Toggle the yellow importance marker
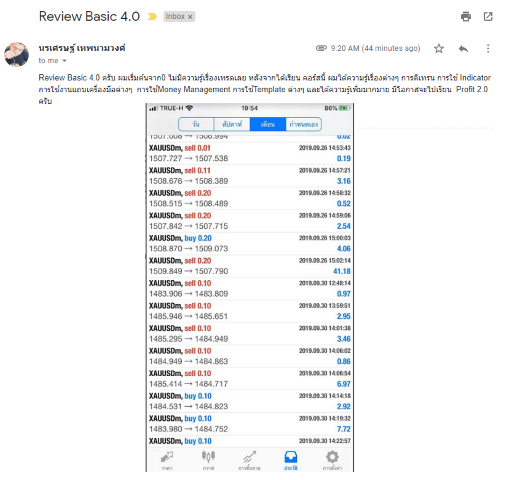The height and width of the screenshot is (480, 514). [152, 16]
